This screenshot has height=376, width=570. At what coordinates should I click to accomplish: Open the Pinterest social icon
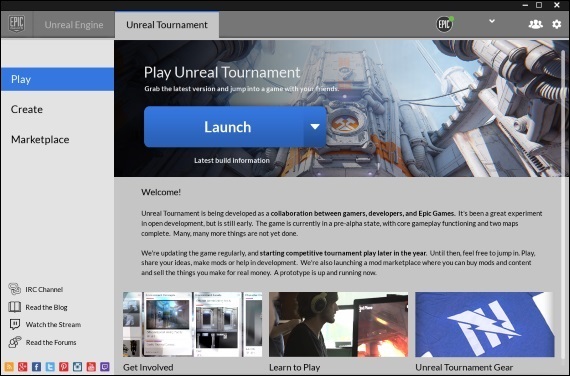(64, 367)
